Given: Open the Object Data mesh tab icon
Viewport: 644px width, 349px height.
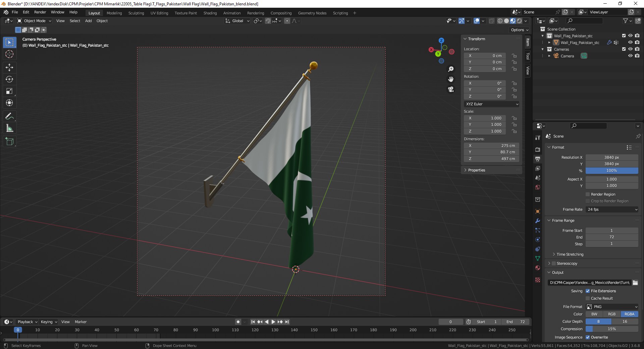Looking at the screenshot, I should (538, 258).
